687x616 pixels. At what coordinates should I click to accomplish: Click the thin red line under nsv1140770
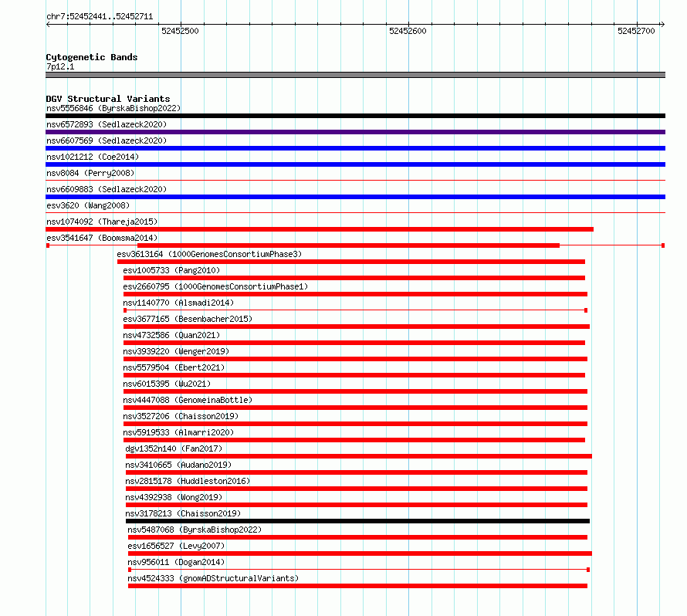coord(355,310)
